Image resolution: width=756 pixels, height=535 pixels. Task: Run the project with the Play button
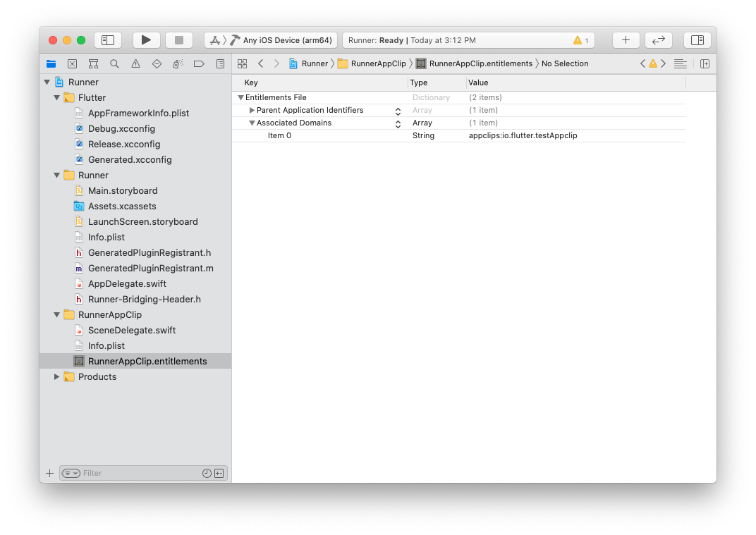(146, 40)
